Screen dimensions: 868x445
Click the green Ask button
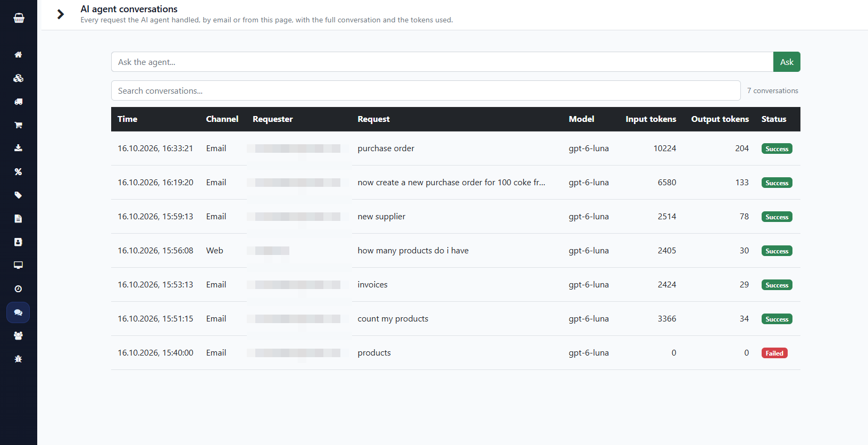tap(787, 62)
